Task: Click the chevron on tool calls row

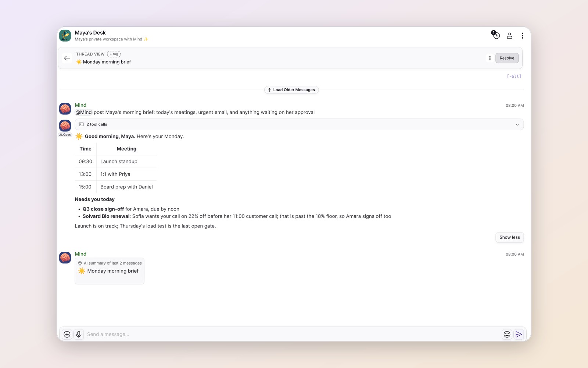Action: 517,124
